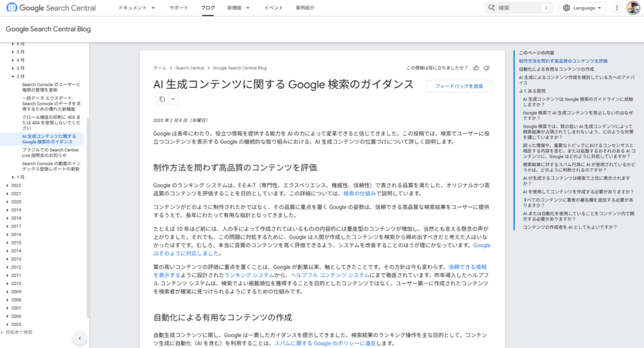Jump to すべてのコンテンツに著者の署名欄を追加する必要

click(x=578, y=203)
